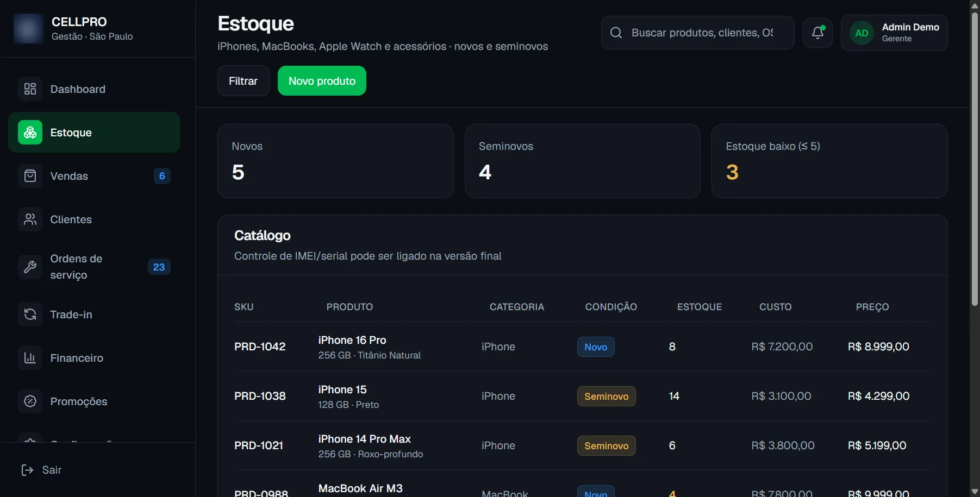The image size is (980, 497).
Task: Open the Admin Demo profile menu
Action: pos(894,33)
